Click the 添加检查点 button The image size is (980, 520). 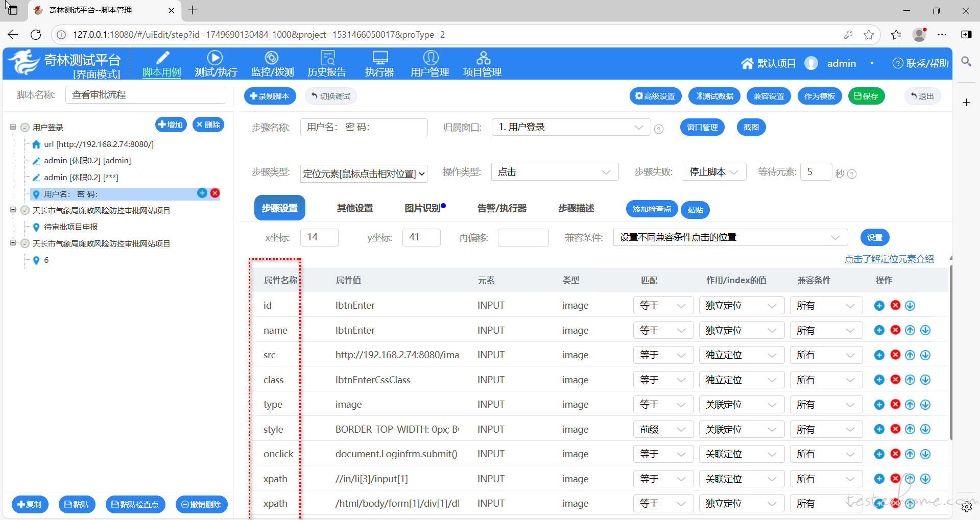pyautogui.click(x=652, y=209)
